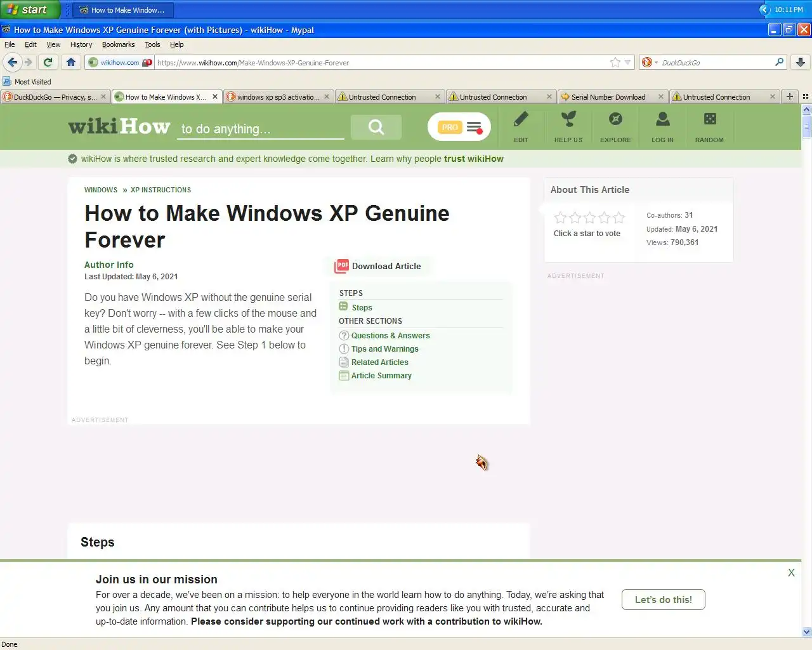Open the Bookmarks menu

(x=119, y=44)
